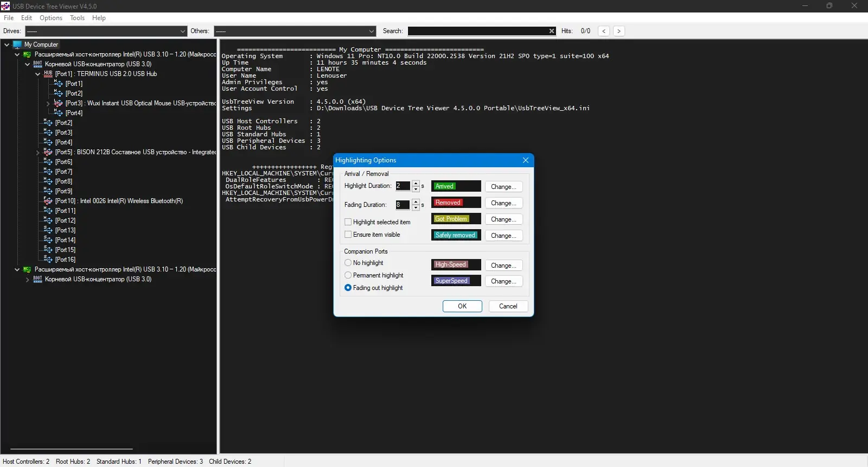
Task: Open the Drives dropdown
Action: coord(106,31)
